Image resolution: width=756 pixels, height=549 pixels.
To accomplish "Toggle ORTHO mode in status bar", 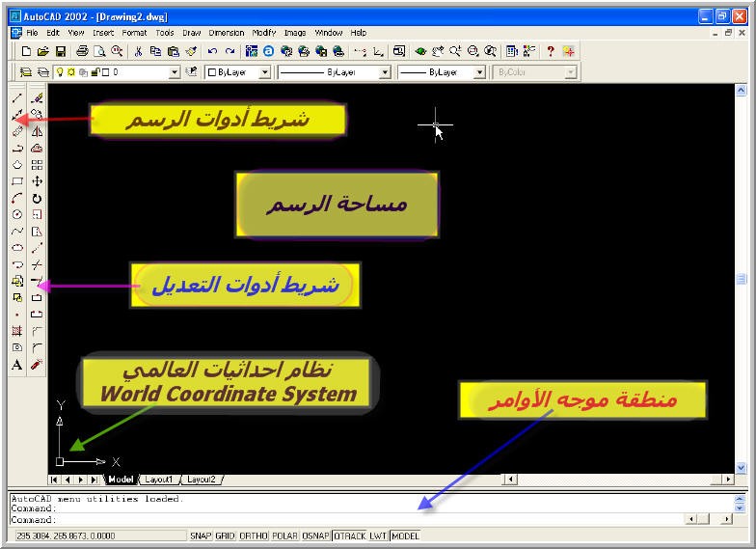I will (x=254, y=536).
